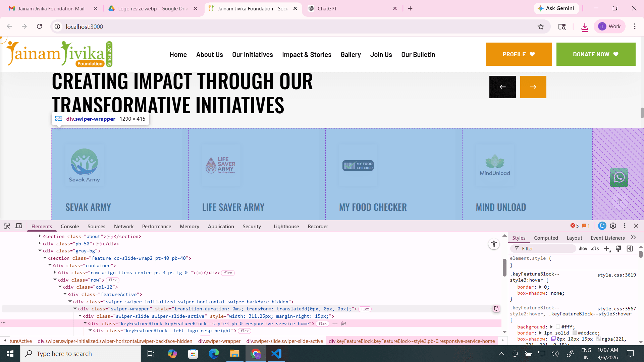Collapse the gray-bg div node
644x362 pixels.
point(40,251)
